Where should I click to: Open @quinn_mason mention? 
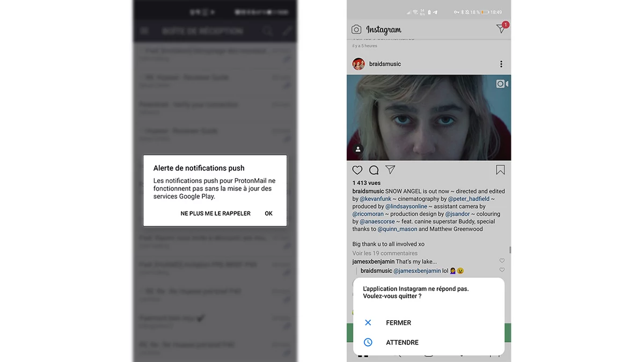click(397, 229)
